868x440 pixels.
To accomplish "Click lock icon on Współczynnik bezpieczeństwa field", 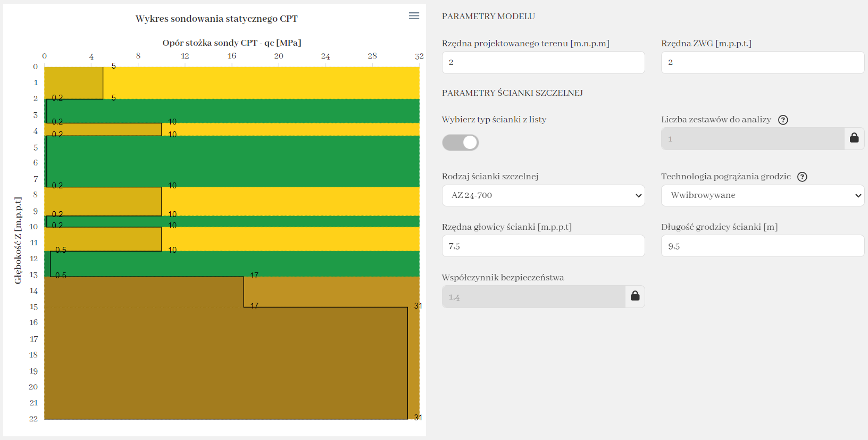I will pyautogui.click(x=635, y=296).
